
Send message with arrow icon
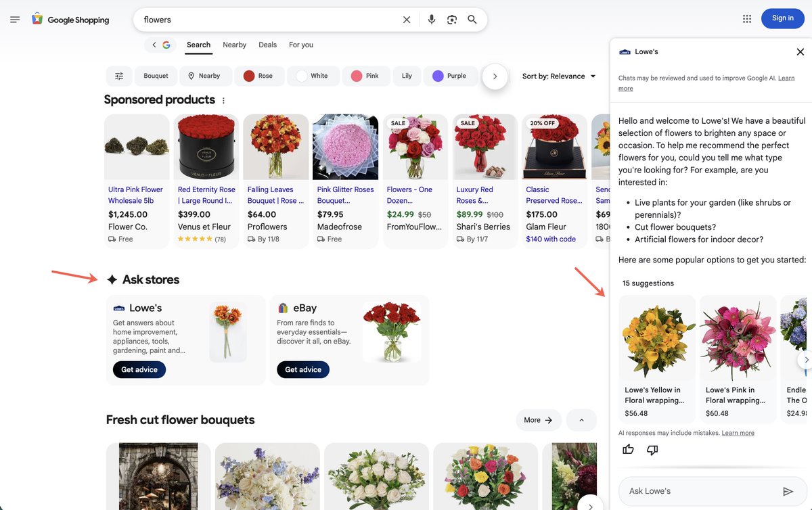point(788,491)
